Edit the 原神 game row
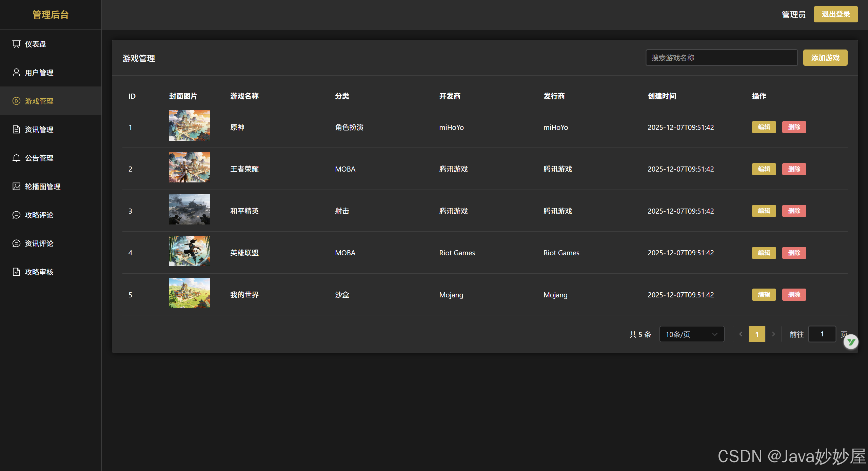This screenshot has width=868, height=471. pyautogui.click(x=764, y=127)
